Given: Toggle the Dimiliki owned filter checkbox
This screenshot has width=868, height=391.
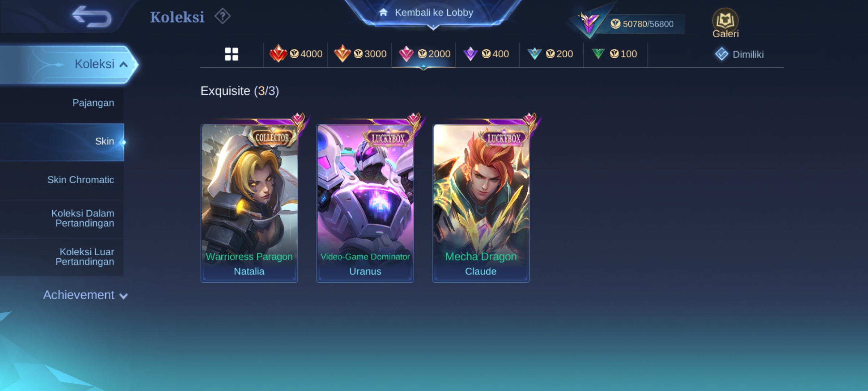Looking at the screenshot, I should tap(722, 54).
